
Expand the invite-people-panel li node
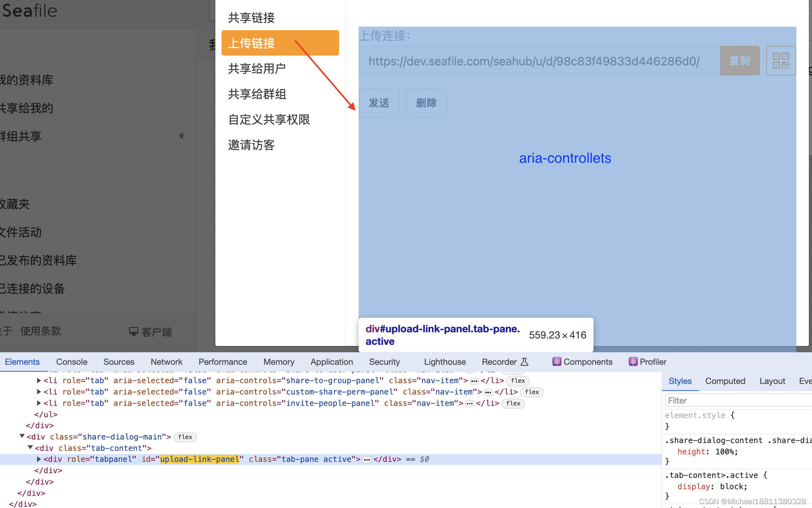click(x=39, y=403)
